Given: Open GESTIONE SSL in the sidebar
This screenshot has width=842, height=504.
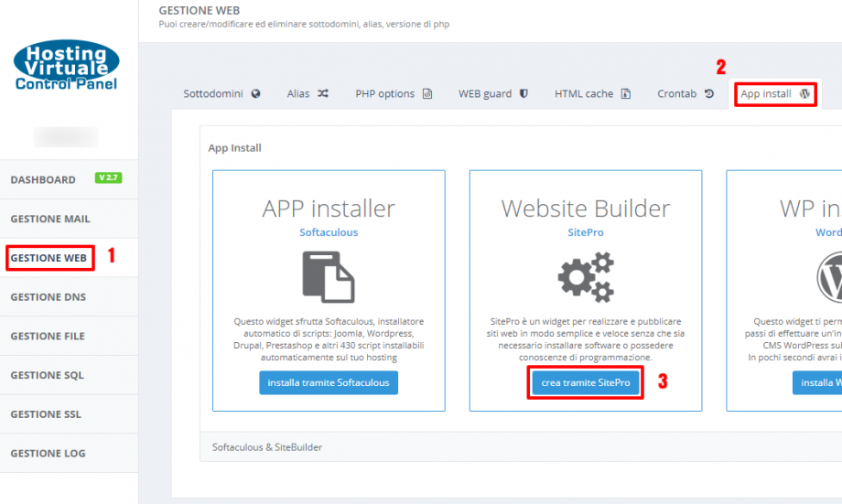Looking at the screenshot, I should 69,414.
